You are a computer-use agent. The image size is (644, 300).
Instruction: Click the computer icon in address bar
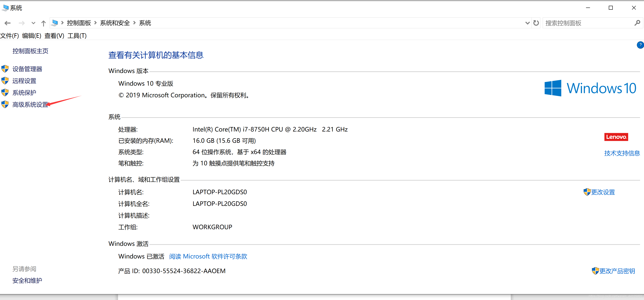tap(54, 23)
